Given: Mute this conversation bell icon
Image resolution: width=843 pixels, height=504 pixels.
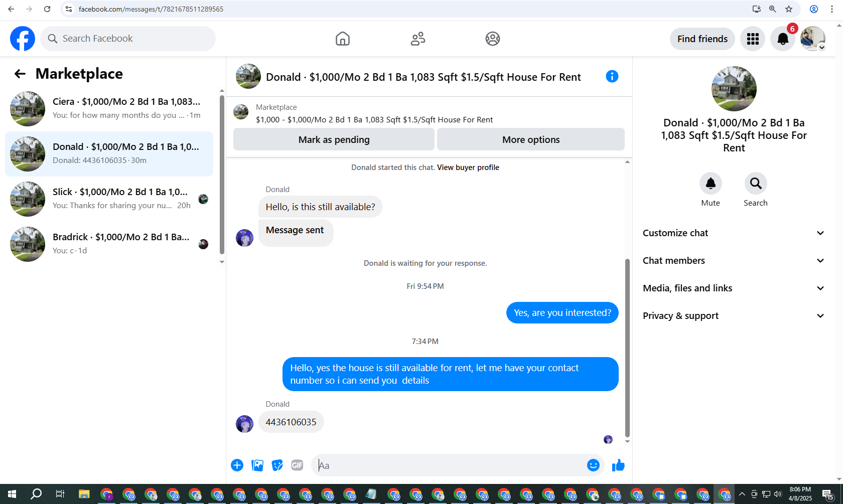Looking at the screenshot, I should click(711, 184).
